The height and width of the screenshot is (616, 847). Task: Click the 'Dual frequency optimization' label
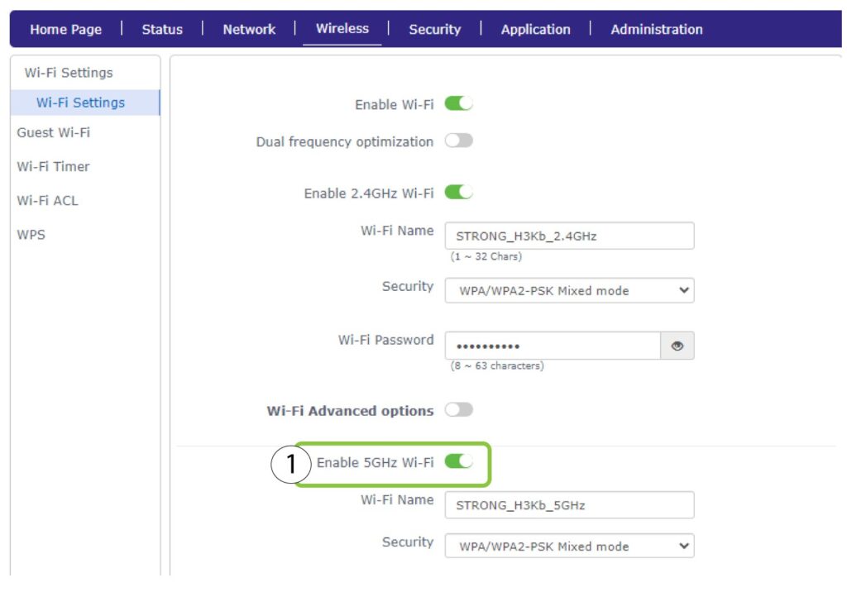point(345,142)
